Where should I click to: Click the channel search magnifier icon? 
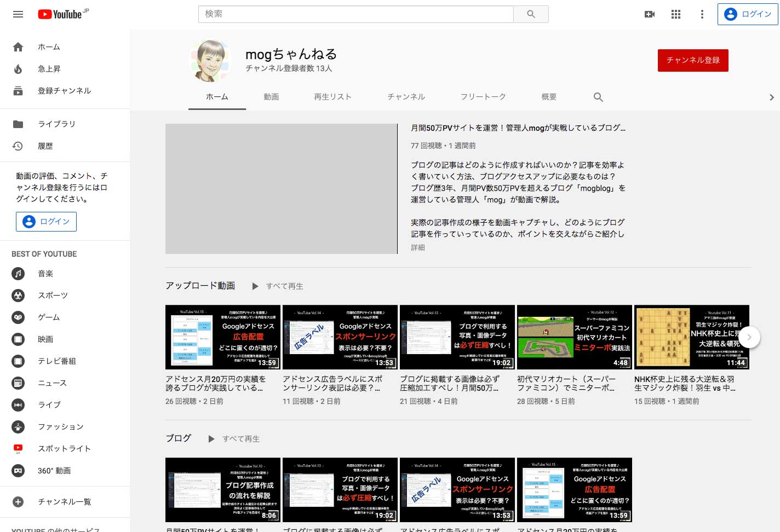(x=598, y=97)
